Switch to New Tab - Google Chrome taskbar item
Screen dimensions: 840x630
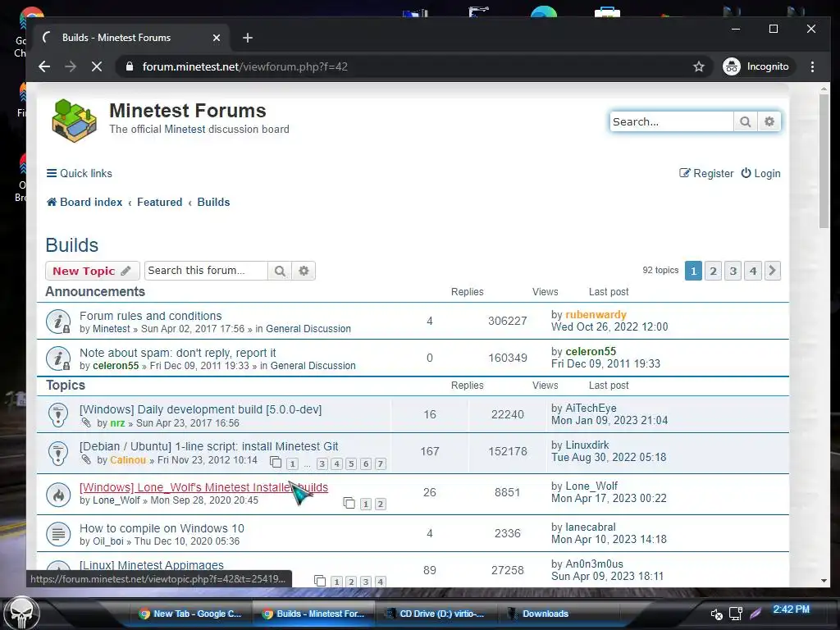click(x=190, y=614)
